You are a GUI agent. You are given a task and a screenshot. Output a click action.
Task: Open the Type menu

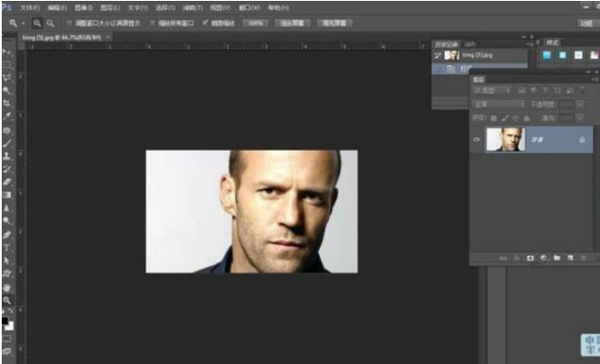(x=137, y=8)
